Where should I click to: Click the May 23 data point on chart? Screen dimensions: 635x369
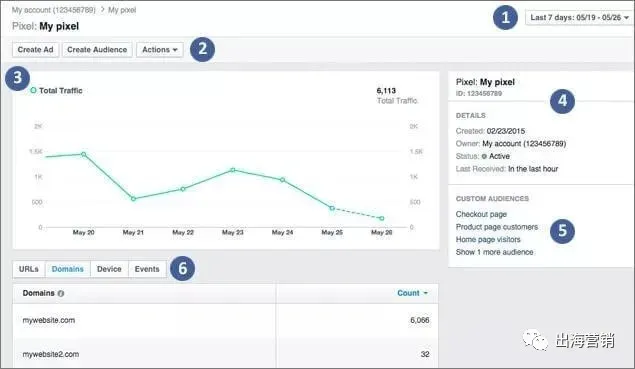pyautogui.click(x=232, y=170)
